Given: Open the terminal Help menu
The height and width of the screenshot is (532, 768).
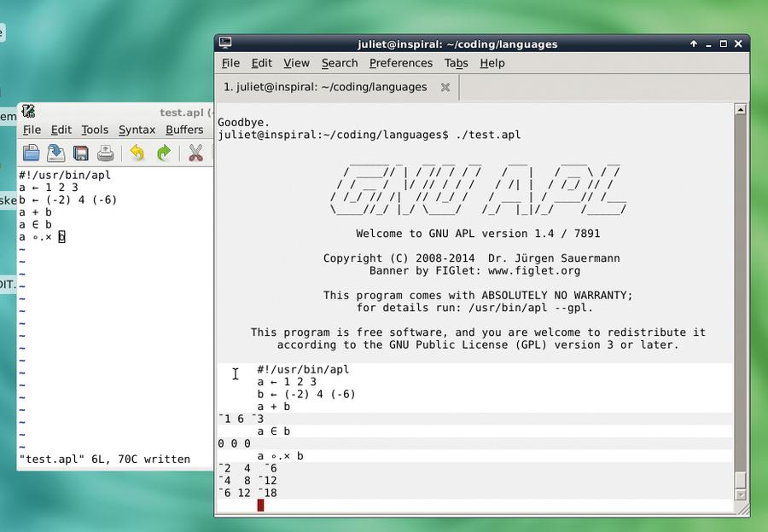Looking at the screenshot, I should coord(492,63).
